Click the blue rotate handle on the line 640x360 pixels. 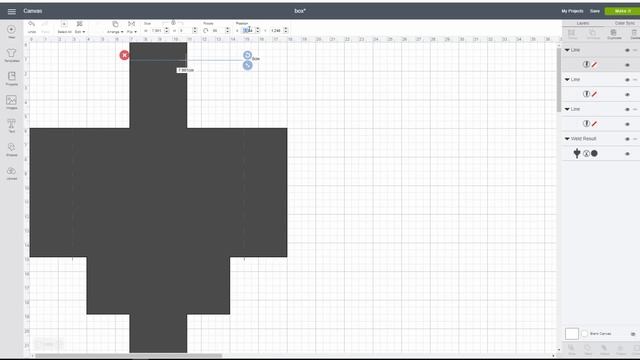tap(247, 55)
